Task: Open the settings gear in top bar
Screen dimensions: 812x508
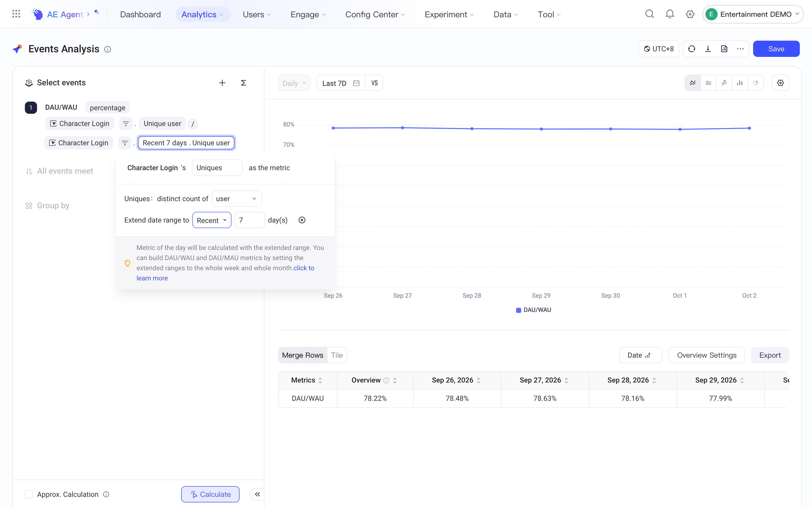Action: click(x=690, y=14)
